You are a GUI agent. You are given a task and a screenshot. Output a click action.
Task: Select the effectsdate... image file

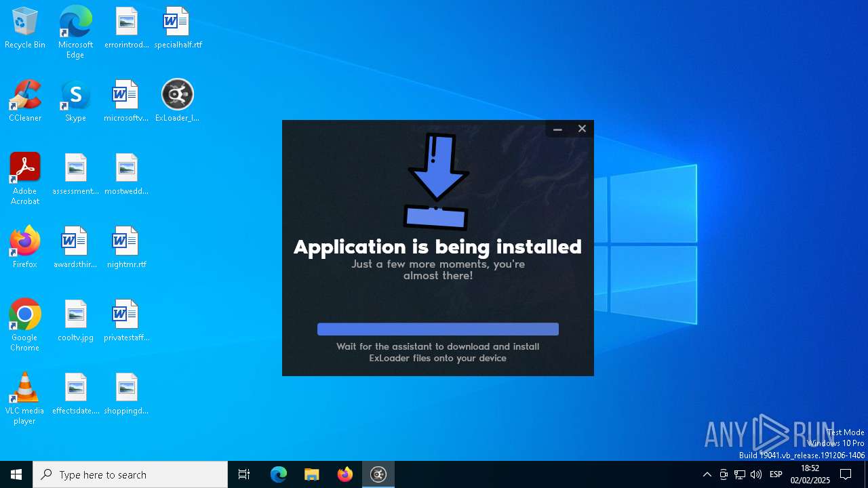click(75, 394)
